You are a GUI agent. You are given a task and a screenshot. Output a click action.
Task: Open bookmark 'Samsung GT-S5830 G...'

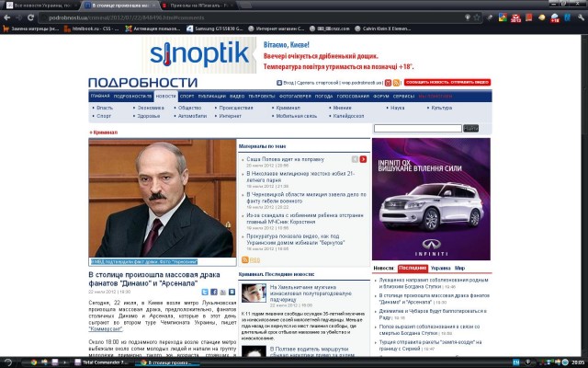pyautogui.click(x=215, y=29)
